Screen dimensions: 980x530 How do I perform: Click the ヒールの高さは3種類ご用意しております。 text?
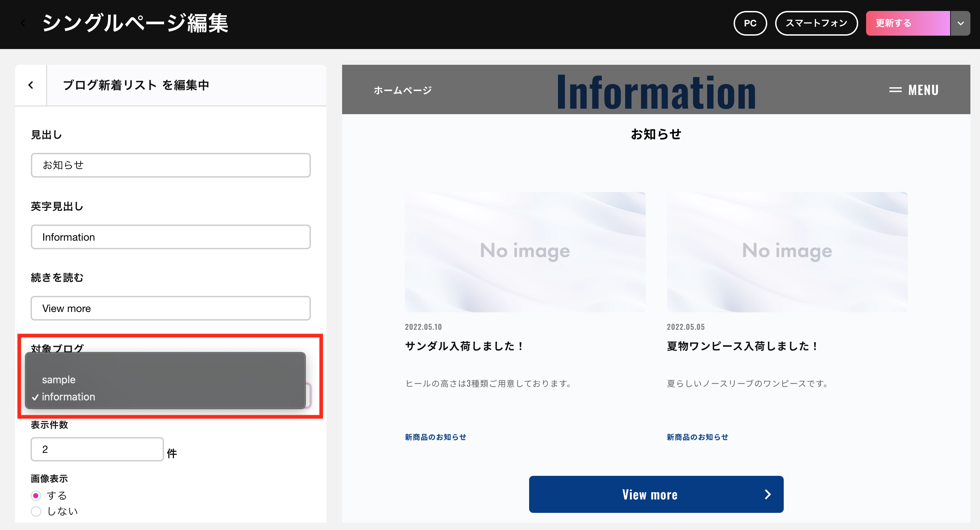coord(489,383)
